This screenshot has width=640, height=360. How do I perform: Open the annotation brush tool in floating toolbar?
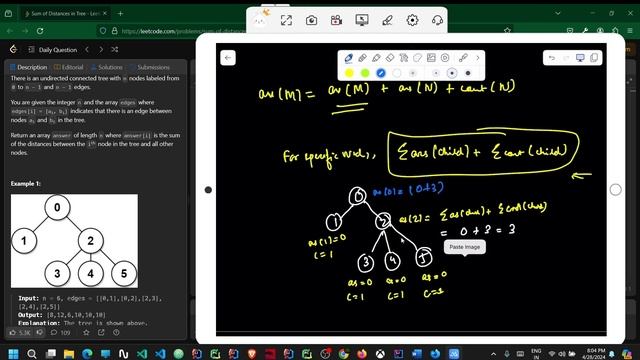(387, 20)
